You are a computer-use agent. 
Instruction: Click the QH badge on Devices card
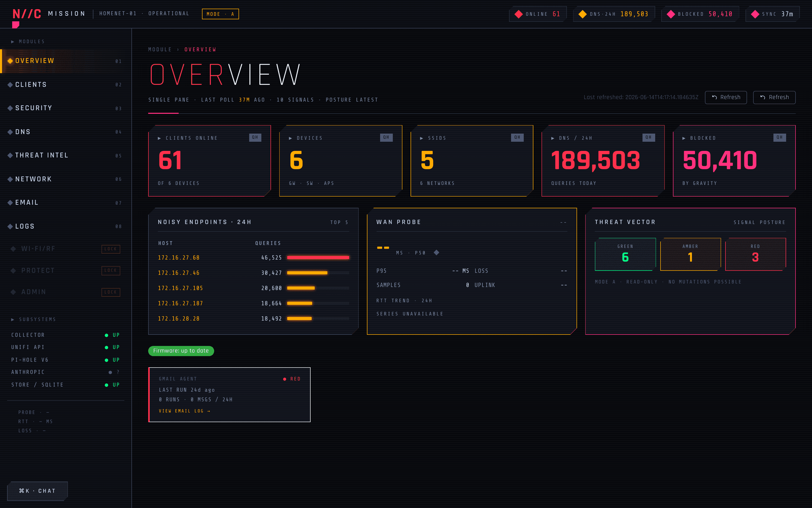pyautogui.click(x=386, y=137)
